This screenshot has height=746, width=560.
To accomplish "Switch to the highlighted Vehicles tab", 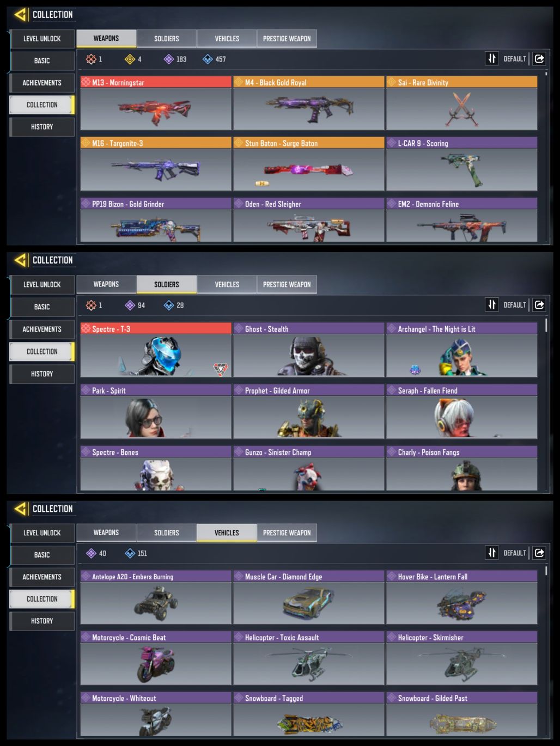I will [227, 533].
